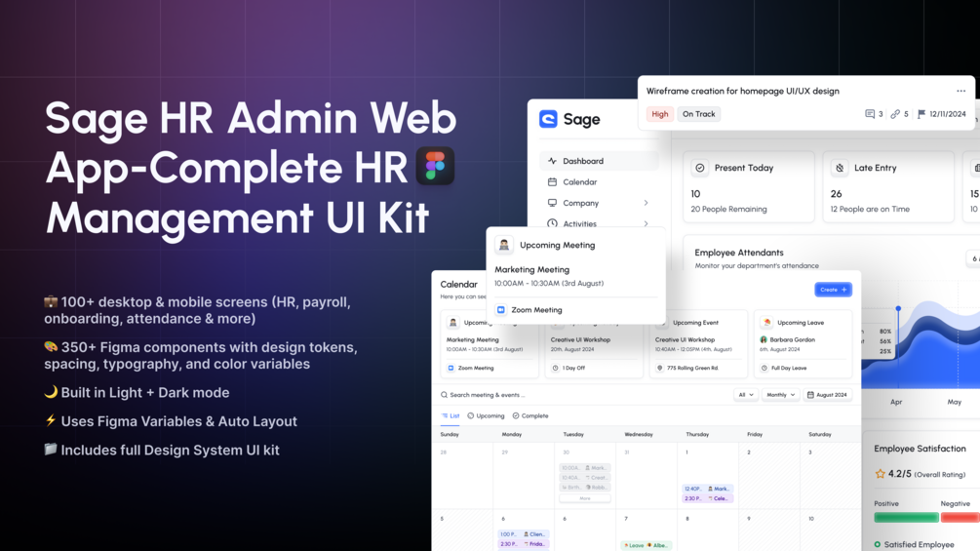Click the Dashboard pulse icon
The height and width of the screenshot is (551, 980).
[552, 161]
